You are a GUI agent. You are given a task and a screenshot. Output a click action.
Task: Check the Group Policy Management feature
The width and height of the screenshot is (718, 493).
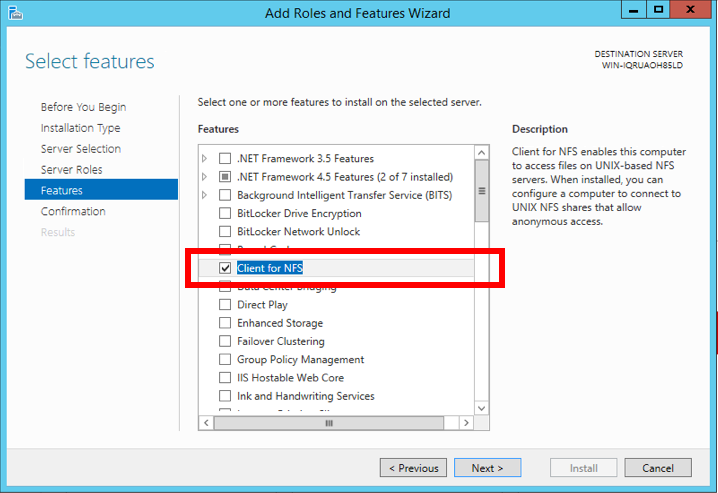pyautogui.click(x=225, y=360)
